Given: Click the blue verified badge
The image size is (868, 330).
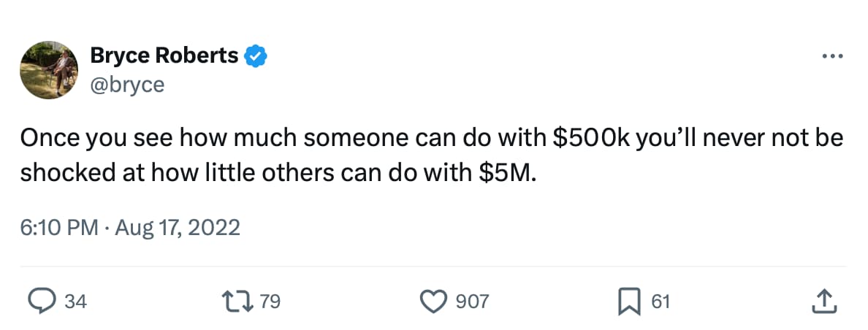Looking at the screenshot, I should (255, 55).
